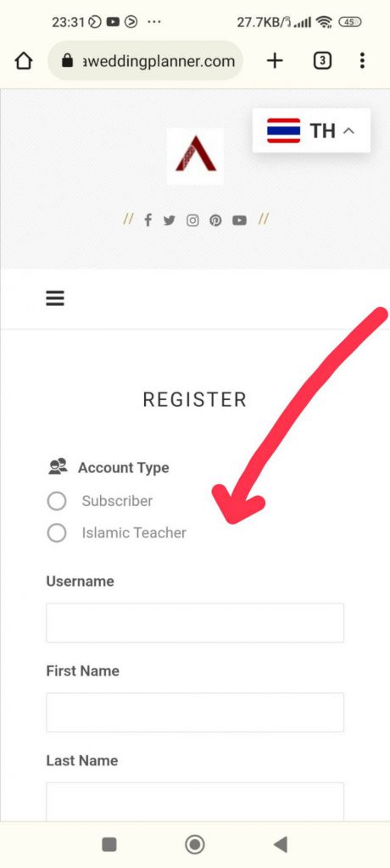
Task: Open the browser three-dot menu
Action: tap(362, 61)
